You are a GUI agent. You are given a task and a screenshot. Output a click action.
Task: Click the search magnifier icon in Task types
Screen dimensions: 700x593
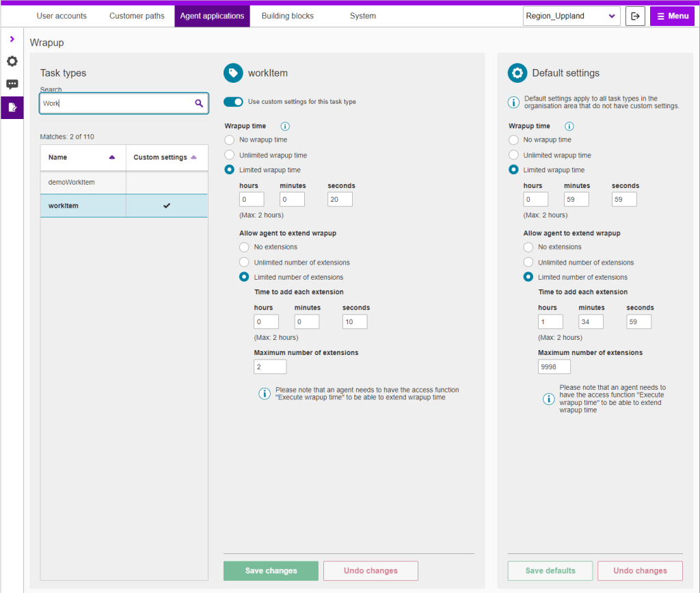tap(199, 103)
